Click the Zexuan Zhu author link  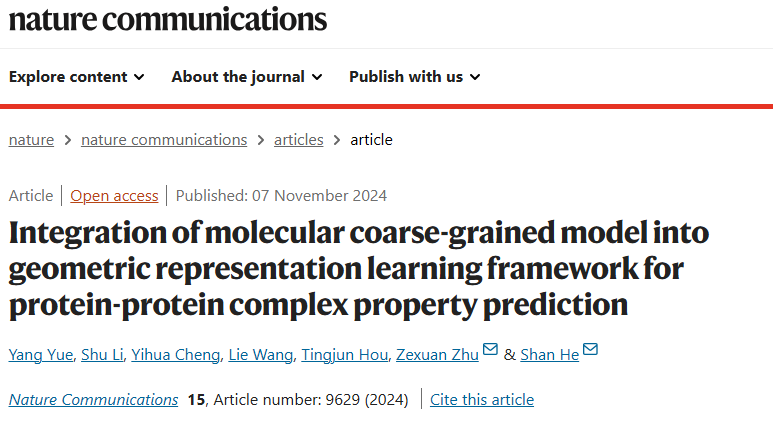coord(437,354)
